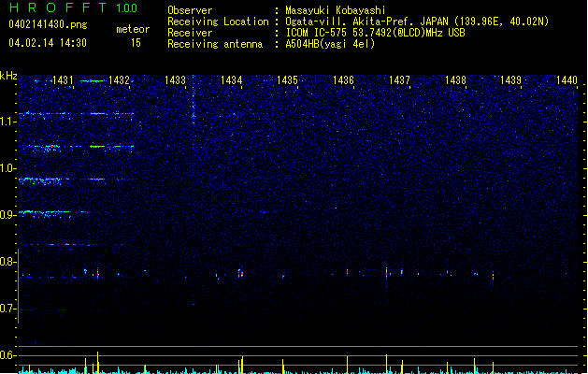Click the 0.9 frequency axis label
The width and height of the screenshot is (588, 374).
[x=7, y=215]
